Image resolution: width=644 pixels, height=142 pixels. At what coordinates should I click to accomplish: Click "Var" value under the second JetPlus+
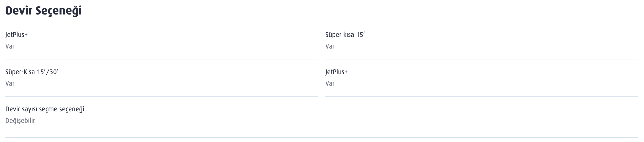(330, 84)
